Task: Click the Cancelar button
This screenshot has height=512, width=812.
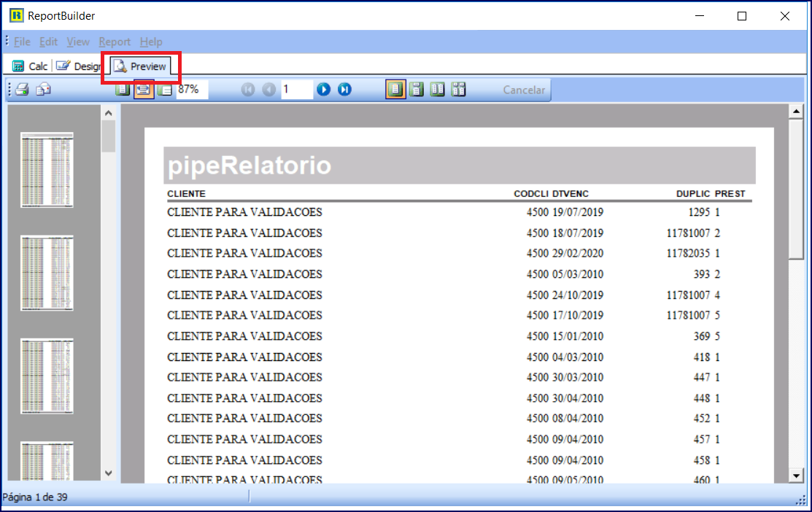Action: click(x=524, y=90)
